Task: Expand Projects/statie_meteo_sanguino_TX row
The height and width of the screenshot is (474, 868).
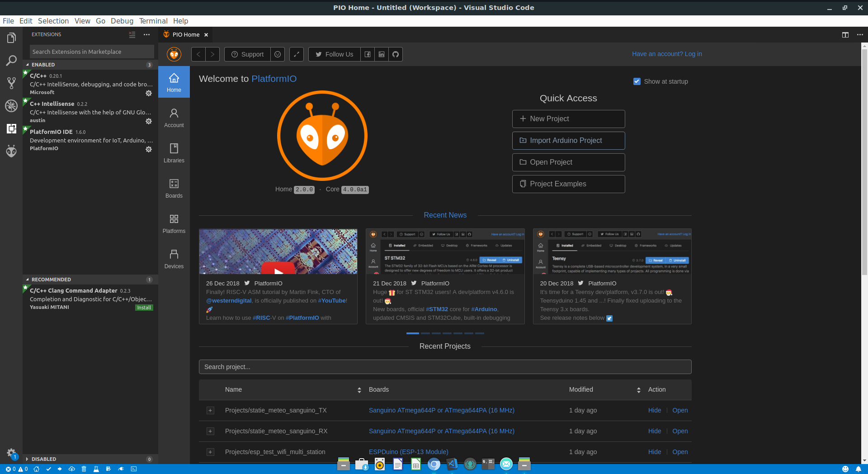Action: [x=210, y=410]
